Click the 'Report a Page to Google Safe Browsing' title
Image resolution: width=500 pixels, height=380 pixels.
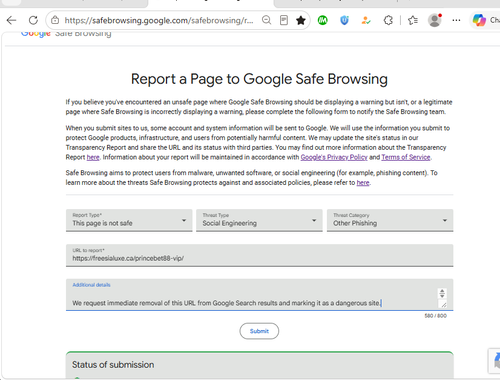coord(259,79)
